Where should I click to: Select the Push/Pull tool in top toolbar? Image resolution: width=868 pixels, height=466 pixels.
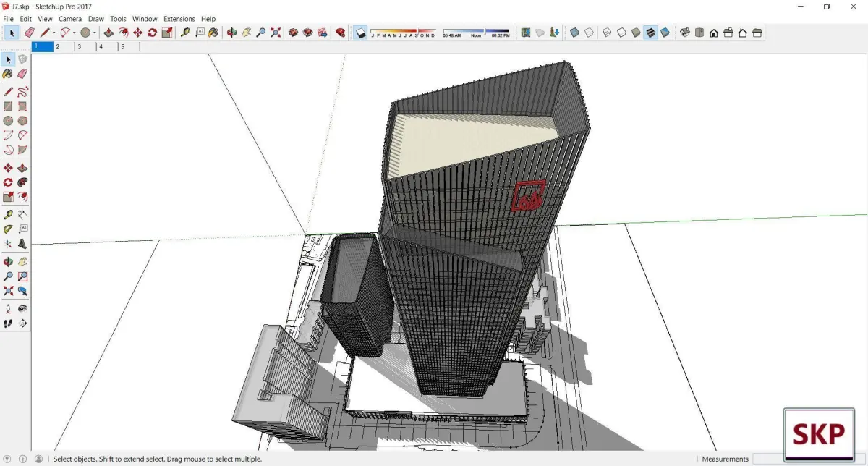(109, 33)
